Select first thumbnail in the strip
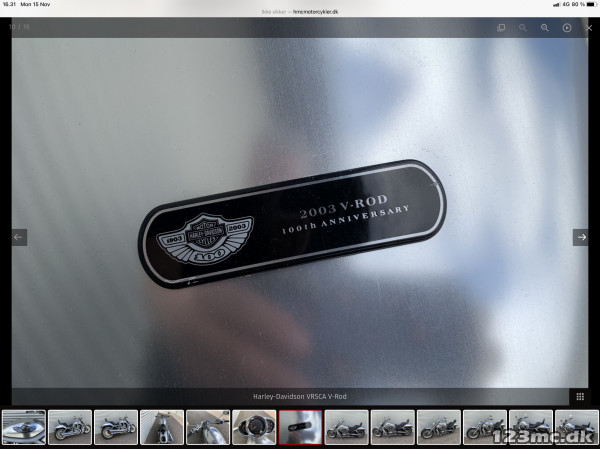 (x=23, y=427)
